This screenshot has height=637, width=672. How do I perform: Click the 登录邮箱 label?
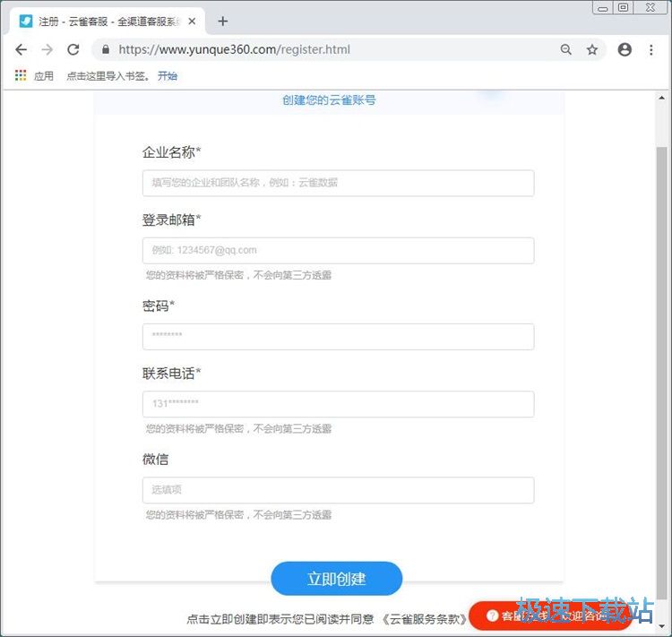[x=171, y=220]
